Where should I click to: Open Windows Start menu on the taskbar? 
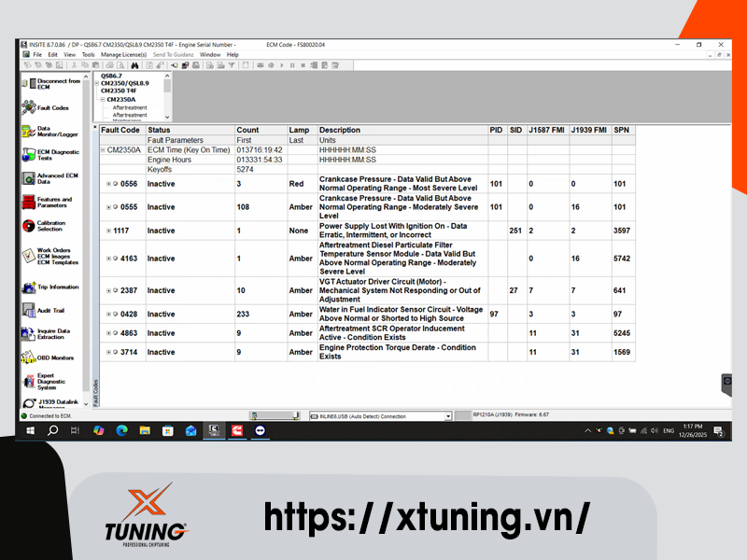coord(30,430)
